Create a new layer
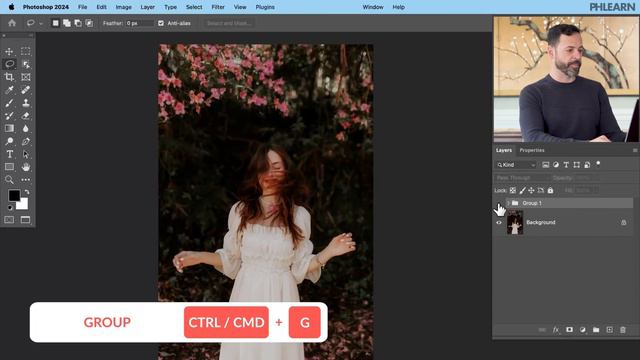Screen dimensions: 640x360 coord(609,330)
